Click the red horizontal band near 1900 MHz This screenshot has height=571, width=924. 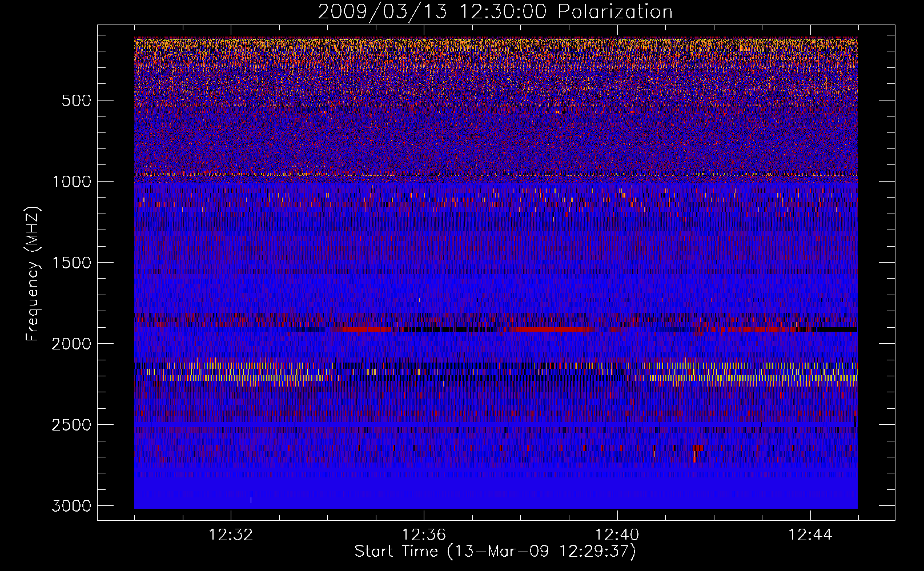(x=496, y=329)
